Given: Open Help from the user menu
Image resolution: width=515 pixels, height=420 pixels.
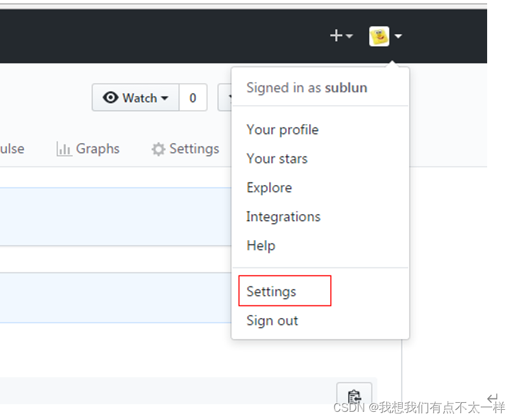Looking at the screenshot, I should point(261,246).
